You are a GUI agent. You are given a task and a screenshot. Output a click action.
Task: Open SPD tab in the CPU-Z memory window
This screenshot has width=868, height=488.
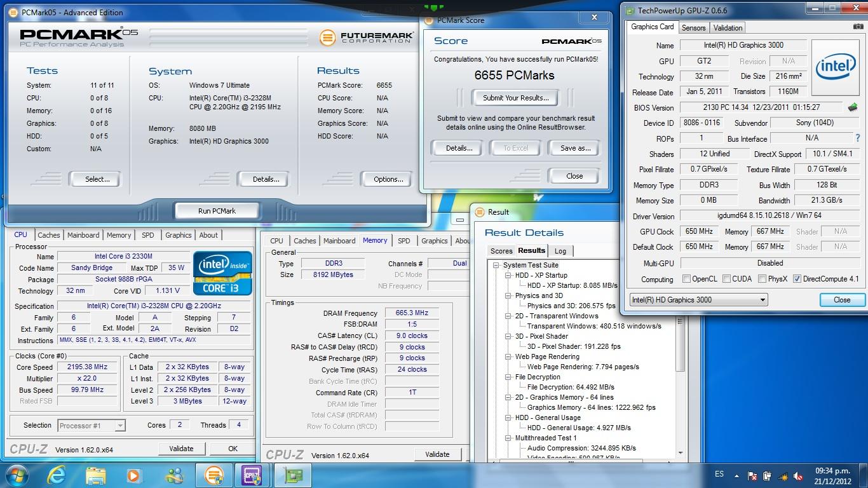point(403,241)
